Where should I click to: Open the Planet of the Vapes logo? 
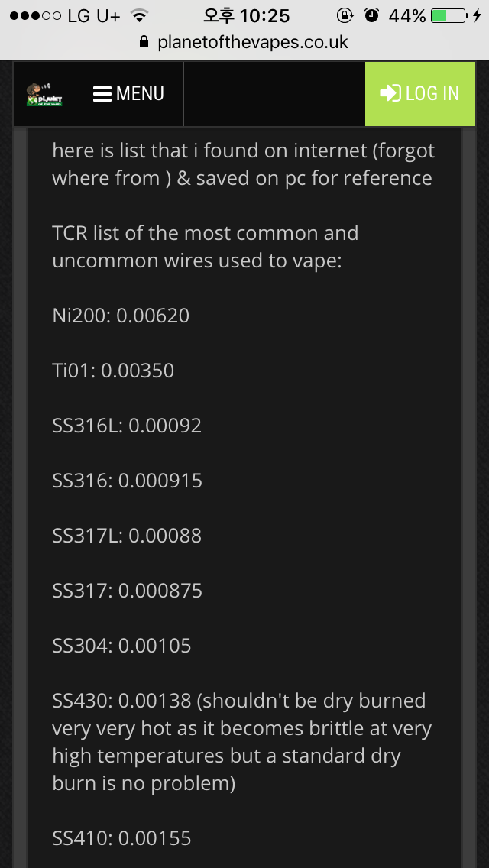(x=44, y=95)
